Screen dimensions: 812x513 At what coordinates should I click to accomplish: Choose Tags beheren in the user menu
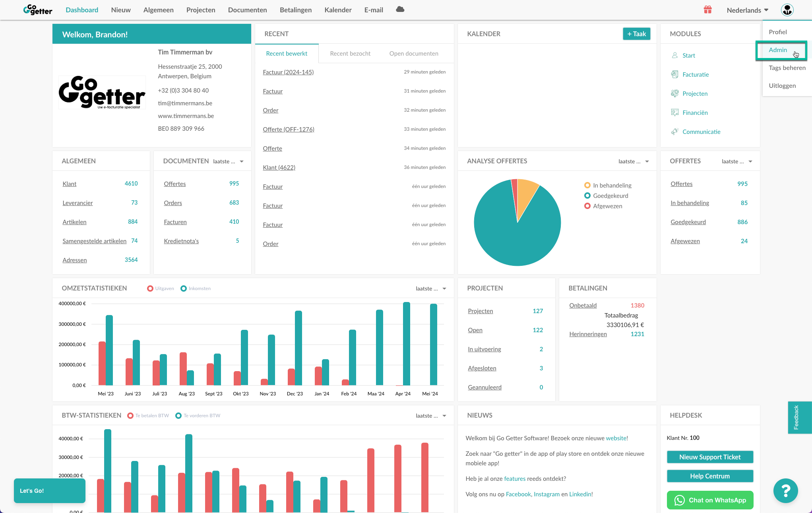click(x=787, y=68)
